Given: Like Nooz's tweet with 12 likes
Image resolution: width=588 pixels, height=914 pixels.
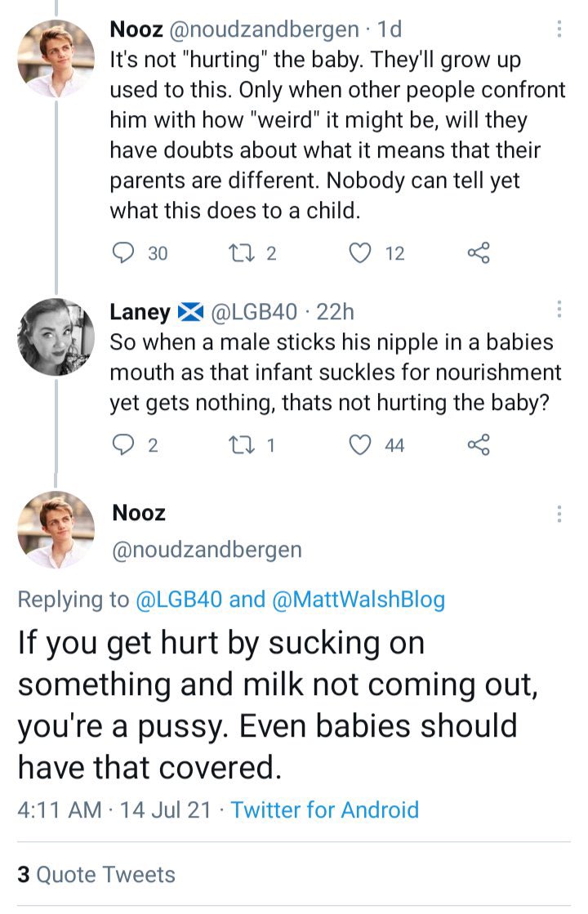Looking at the screenshot, I should pyautogui.click(x=360, y=253).
